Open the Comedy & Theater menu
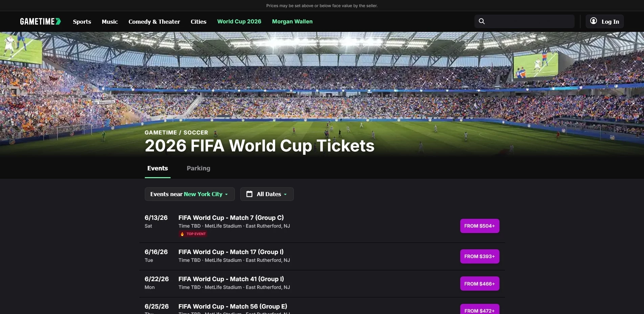Viewport: 644px width, 314px height. coord(154,22)
